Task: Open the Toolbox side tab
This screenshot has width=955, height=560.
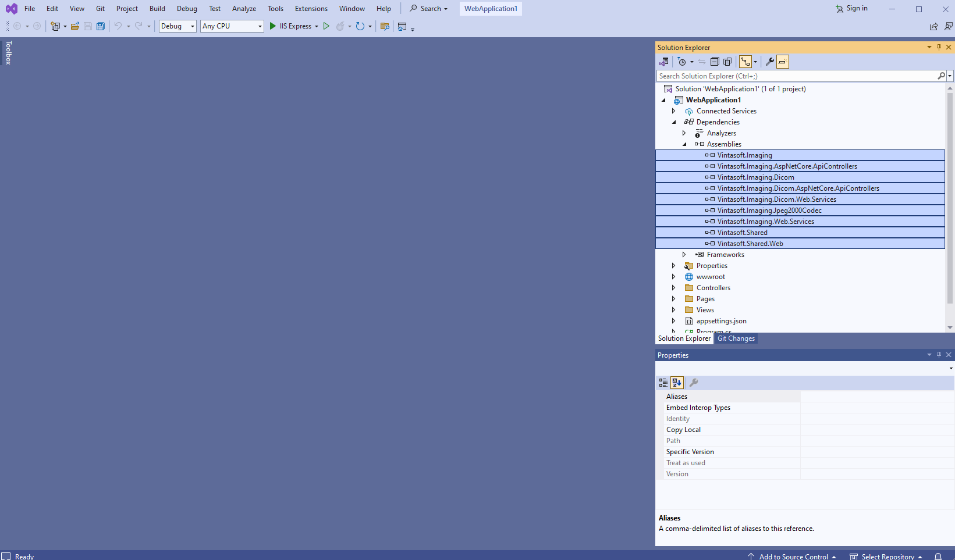Action: point(8,52)
